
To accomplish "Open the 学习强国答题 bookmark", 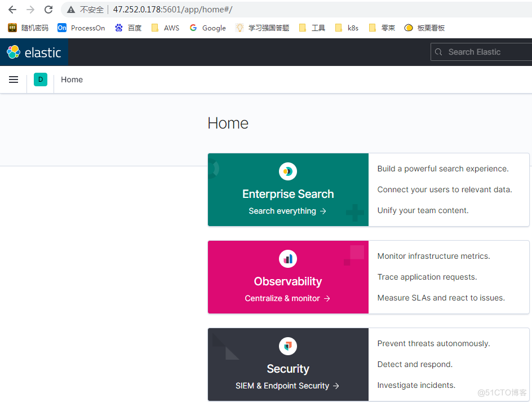I will click(x=262, y=28).
